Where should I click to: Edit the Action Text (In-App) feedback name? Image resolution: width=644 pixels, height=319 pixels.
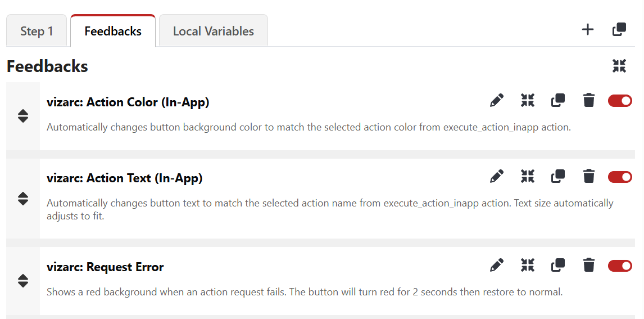pyautogui.click(x=497, y=177)
